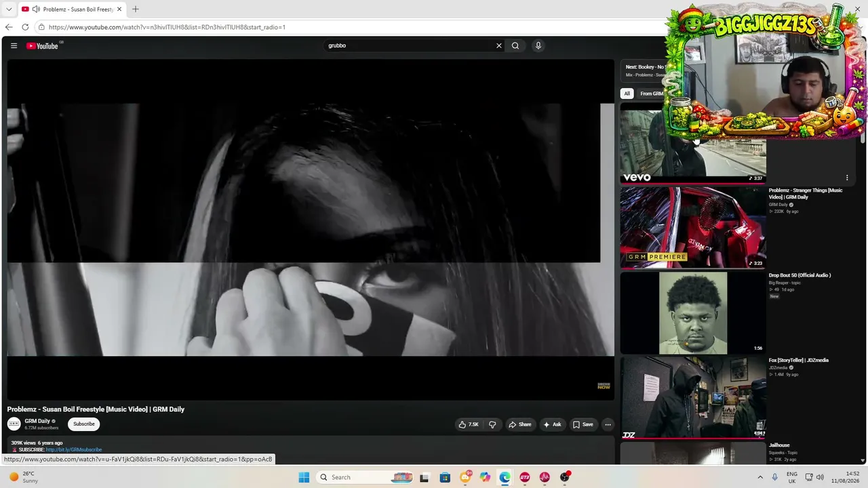
Task: Go to the YouTube home logo
Action: point(42,46)
